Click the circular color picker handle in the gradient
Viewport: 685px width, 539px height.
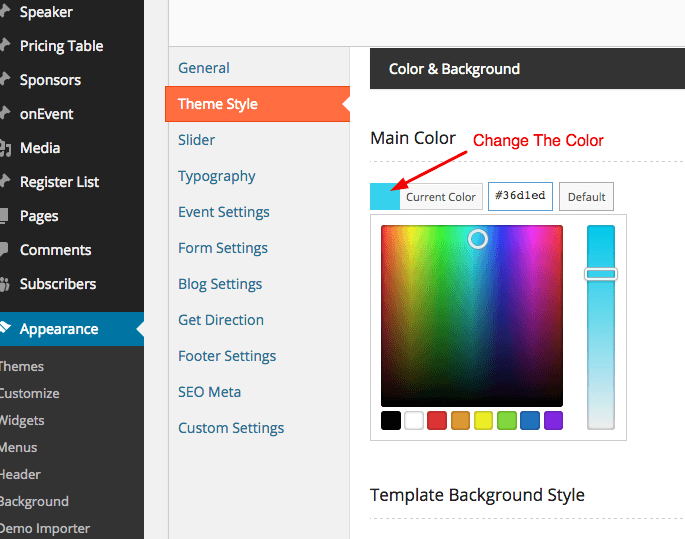(478, 238)
